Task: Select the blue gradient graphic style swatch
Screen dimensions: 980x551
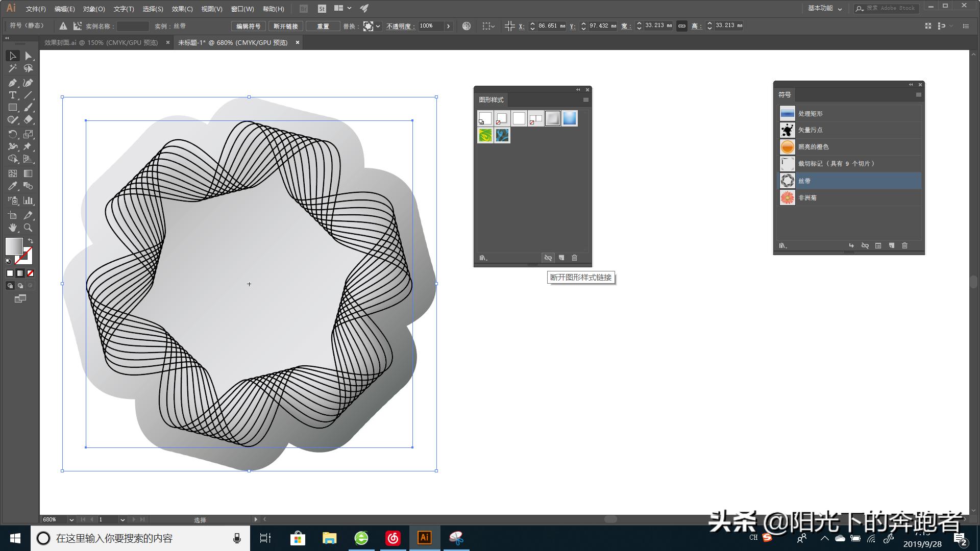Action: click(570, 118)
